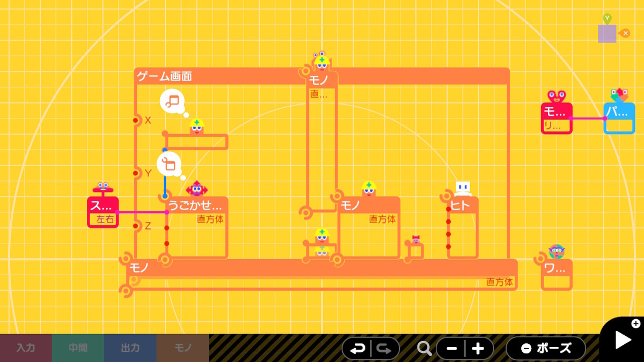
Task: Select the blue パ... nodon
Action: 619,118
